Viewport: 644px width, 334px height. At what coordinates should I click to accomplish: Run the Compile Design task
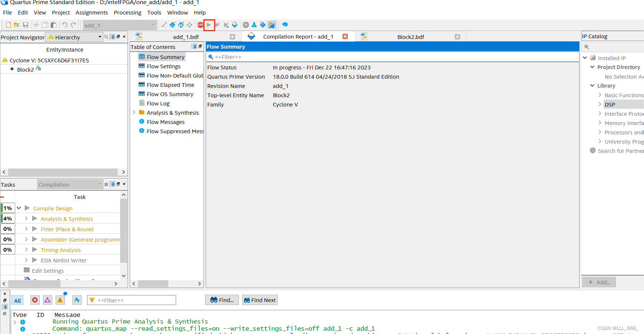(27, 208)
